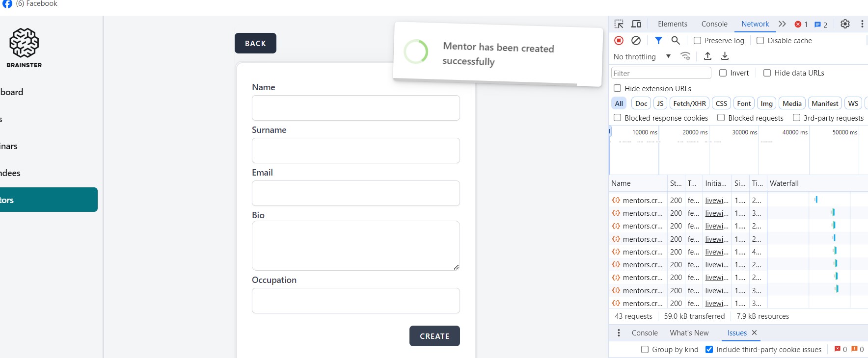The width and height of the screenshot is (868, 358).
Task: Select the Fetch/XHR filter type
Action: [x=689, y=103]
